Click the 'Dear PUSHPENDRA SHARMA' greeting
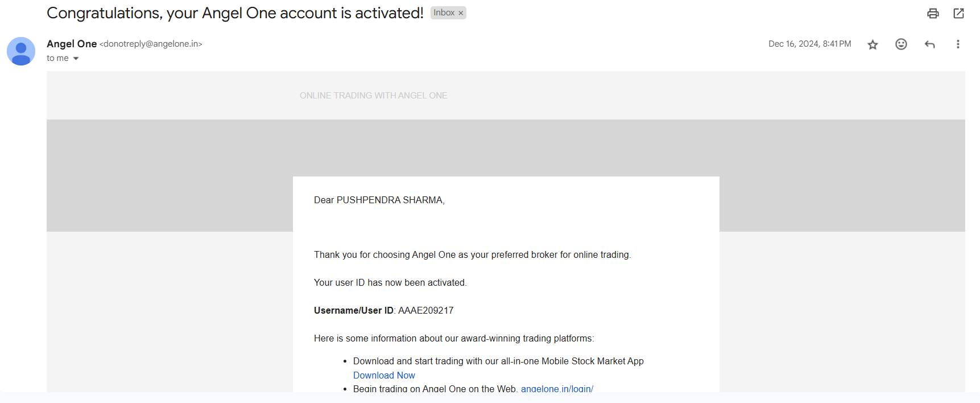The image size is (980, 403). (379, 200)
